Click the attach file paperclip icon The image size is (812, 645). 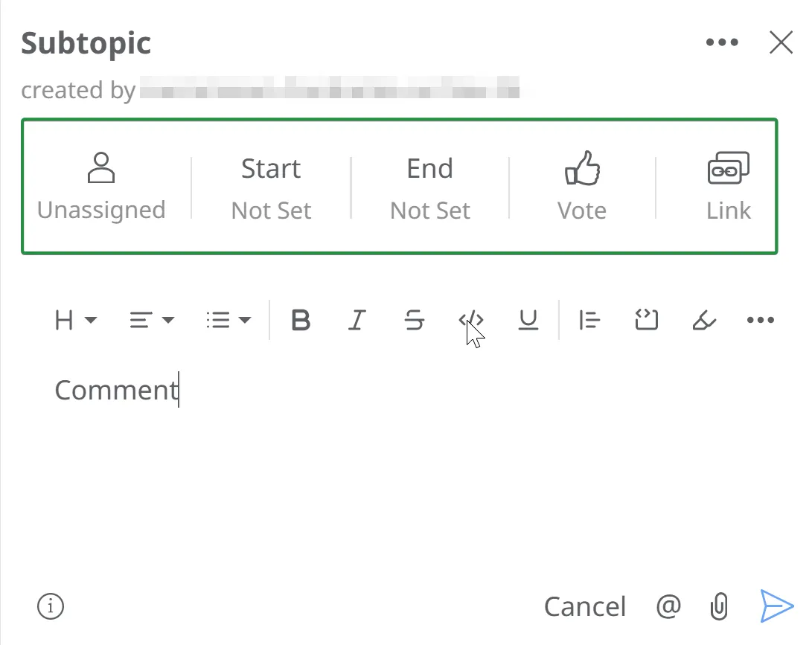coord(718,607)
